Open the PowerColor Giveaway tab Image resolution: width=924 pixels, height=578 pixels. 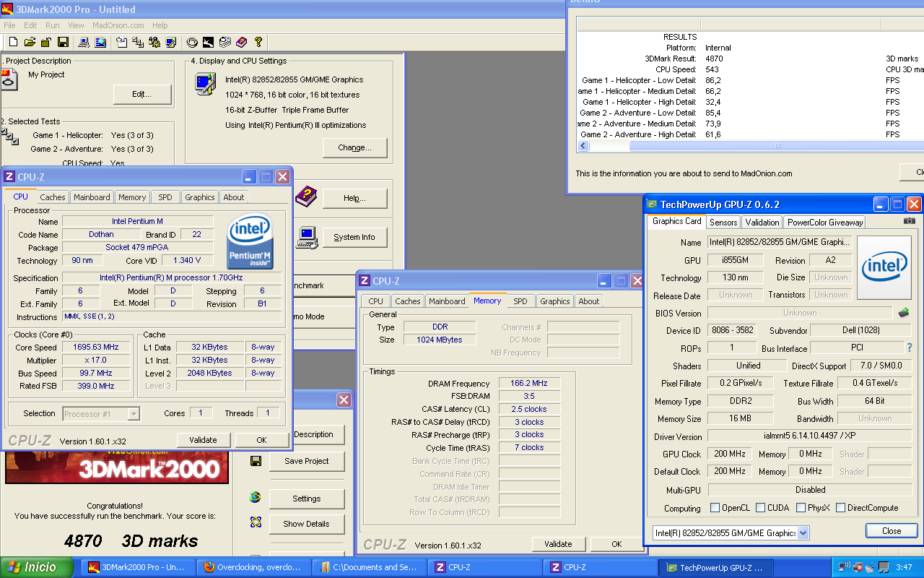(824, 223)
